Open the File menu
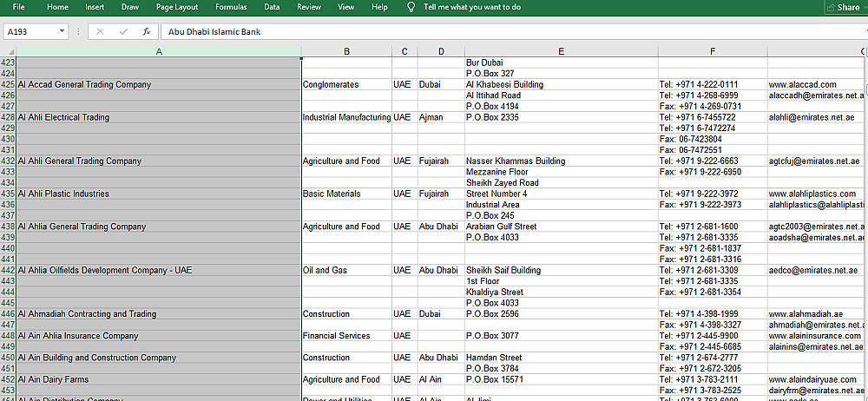The image size is (868, 401). tap(18, 7)
